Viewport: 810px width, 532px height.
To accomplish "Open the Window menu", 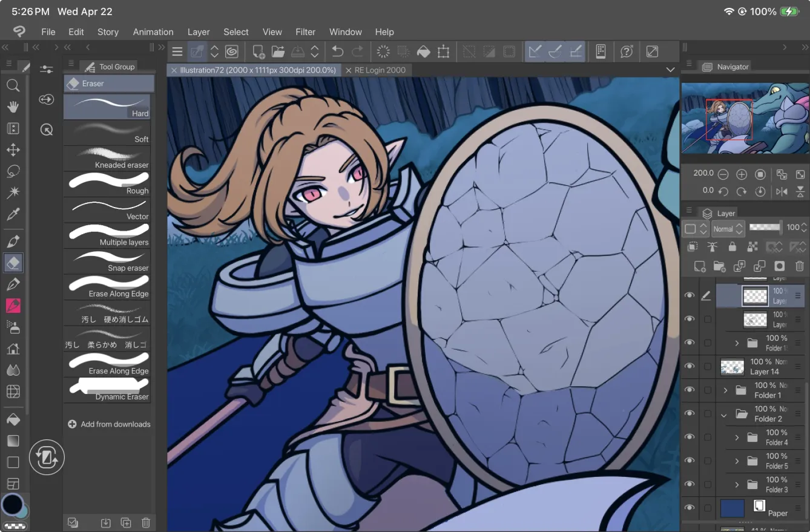I will point(345,32).
